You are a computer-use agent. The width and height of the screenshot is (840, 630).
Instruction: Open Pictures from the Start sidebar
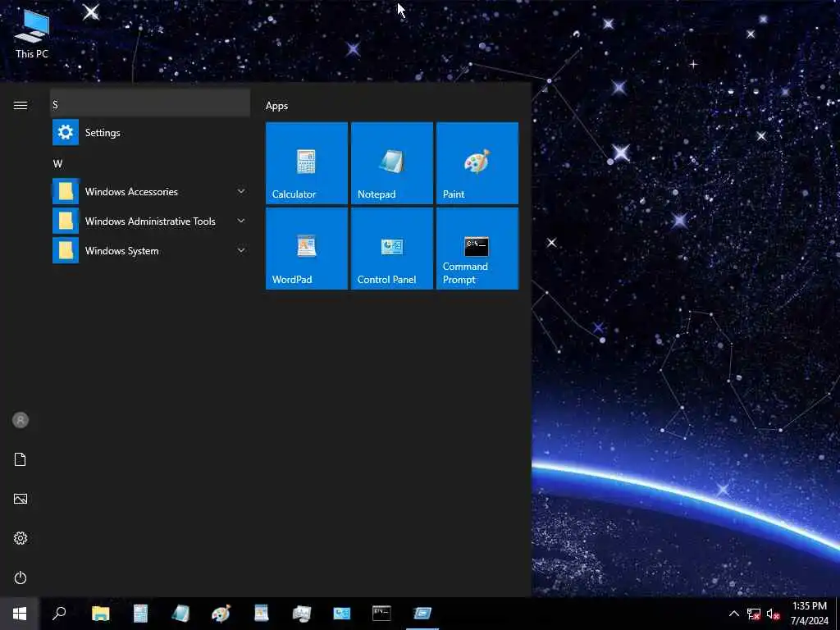point(21,499)
